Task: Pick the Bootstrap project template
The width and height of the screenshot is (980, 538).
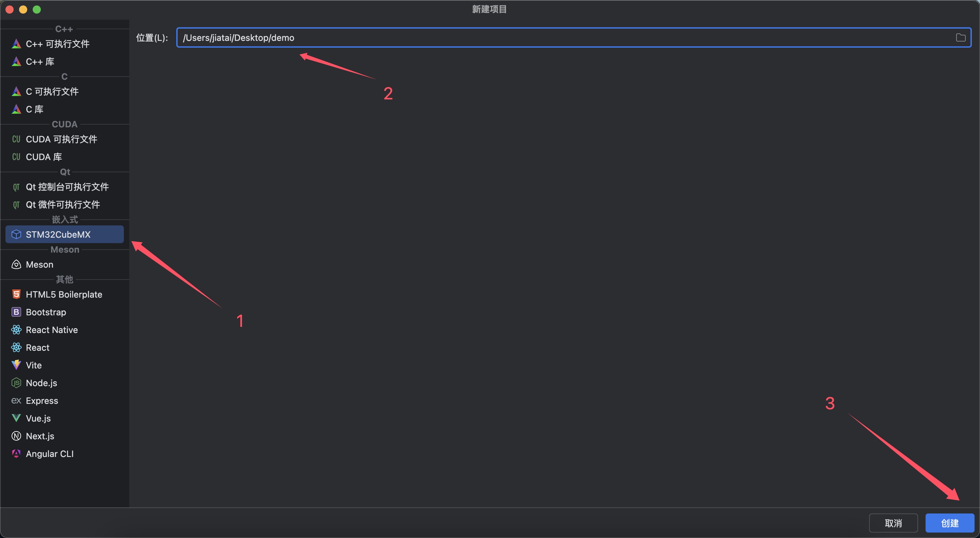Action: [46, 312]
